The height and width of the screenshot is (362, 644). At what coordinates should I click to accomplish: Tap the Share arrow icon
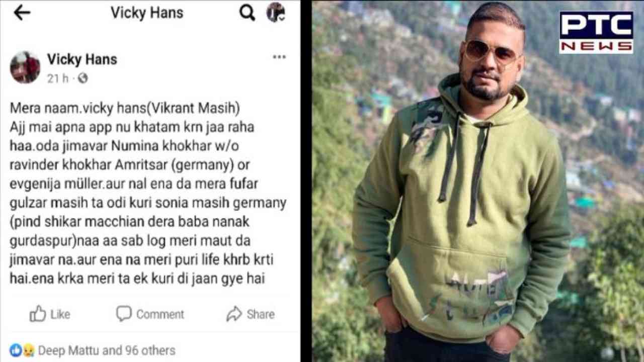click(234, 314)
